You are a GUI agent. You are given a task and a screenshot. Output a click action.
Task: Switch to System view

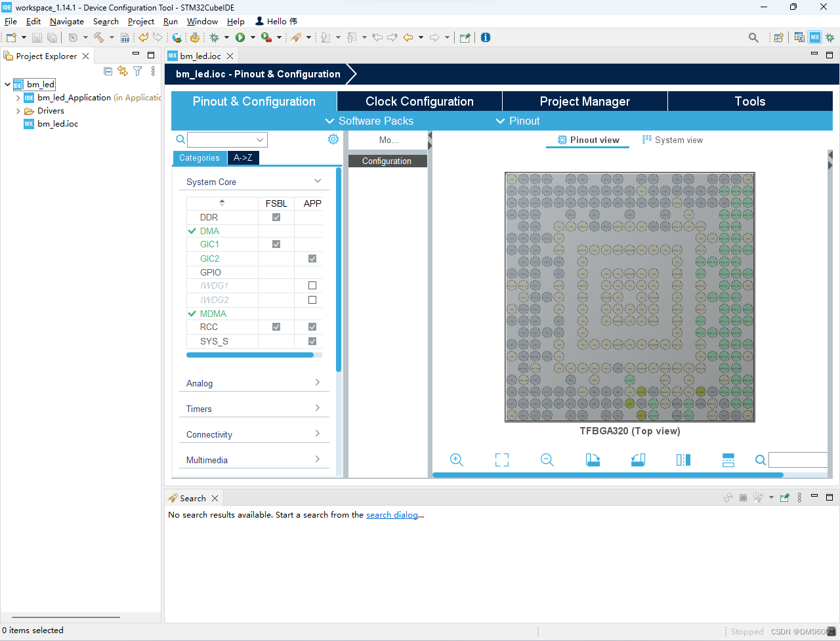click(672, 140)
